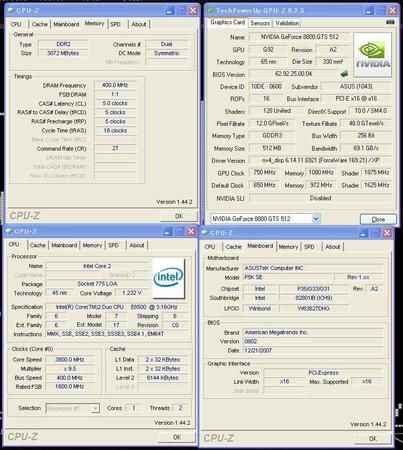Click the BIOS Date 12/21/2007 value
403x450 pixels.
(313, 350)
